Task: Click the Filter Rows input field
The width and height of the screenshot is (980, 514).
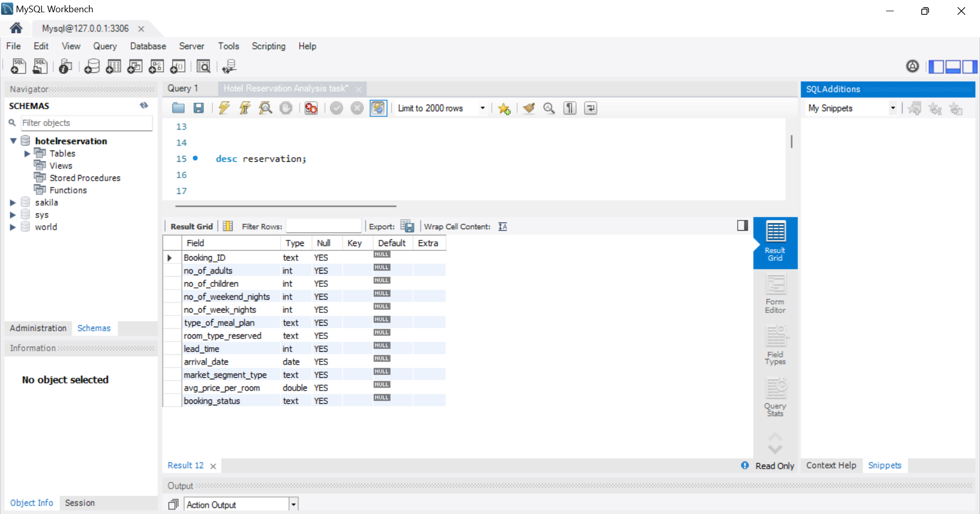Action: 324,226
